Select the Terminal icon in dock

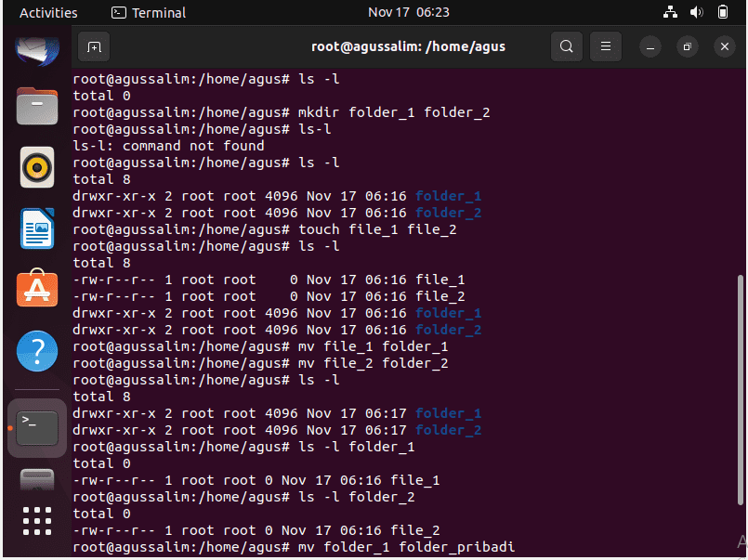click(37, 428)
